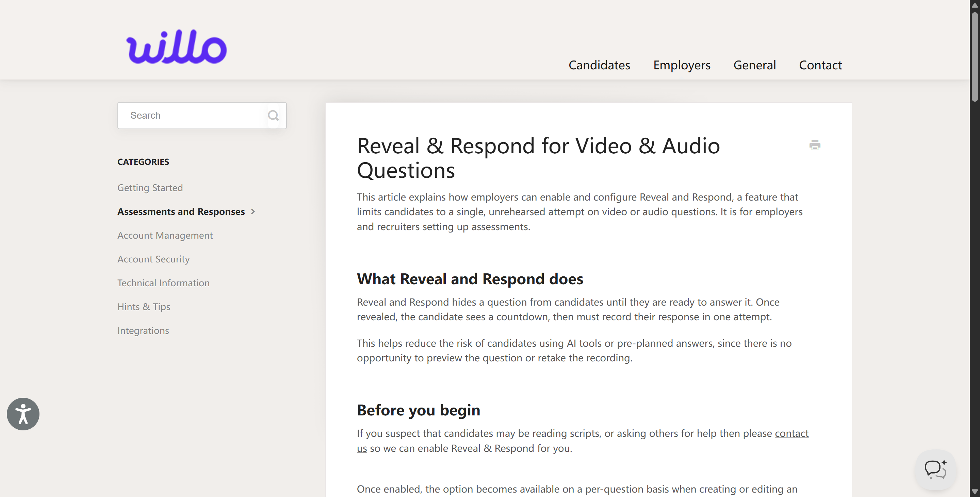
Task: Click the vertical scrollbar thumb
Action: (975, 57)
